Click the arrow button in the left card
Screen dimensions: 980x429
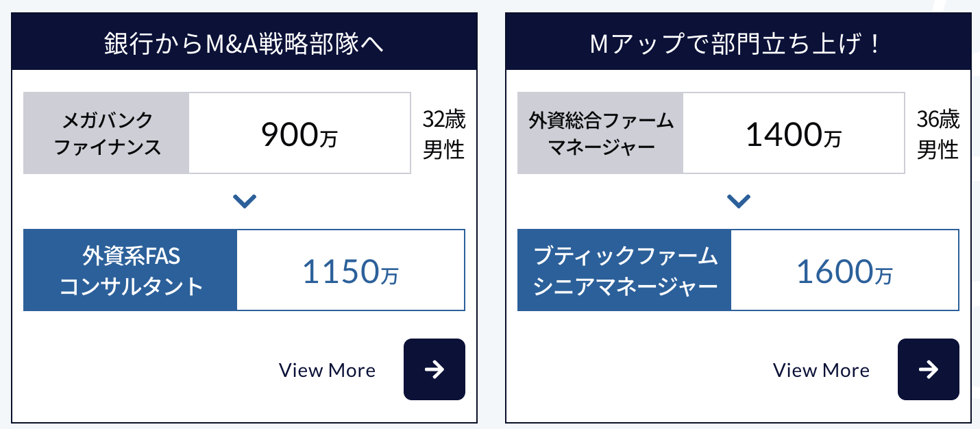click(434, 369)
